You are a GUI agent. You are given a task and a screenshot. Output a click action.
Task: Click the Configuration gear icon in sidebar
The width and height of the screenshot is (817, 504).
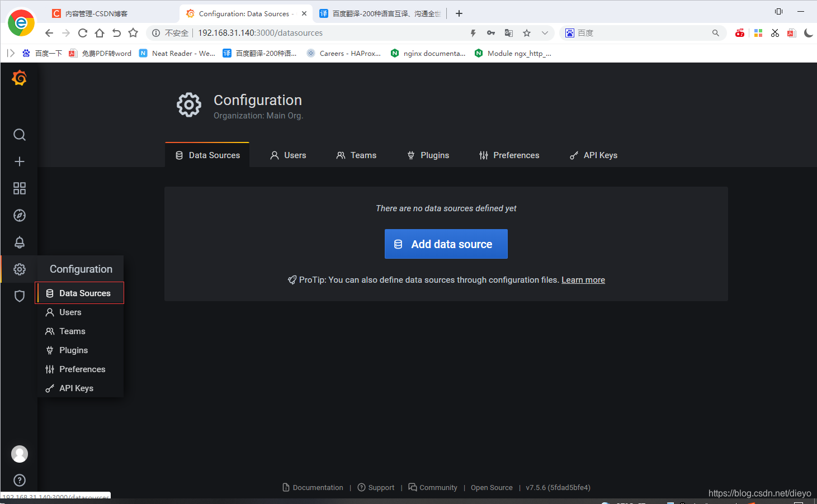[x=20, y=269]
